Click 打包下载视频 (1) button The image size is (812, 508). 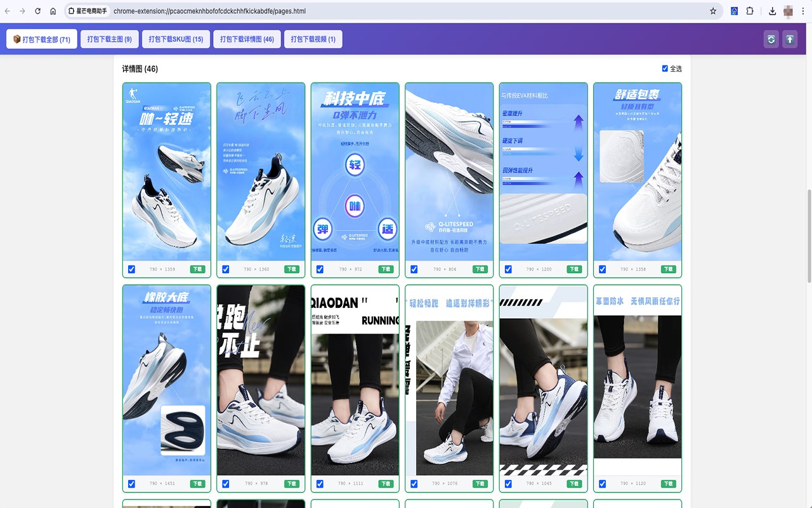tap(313, 39)
